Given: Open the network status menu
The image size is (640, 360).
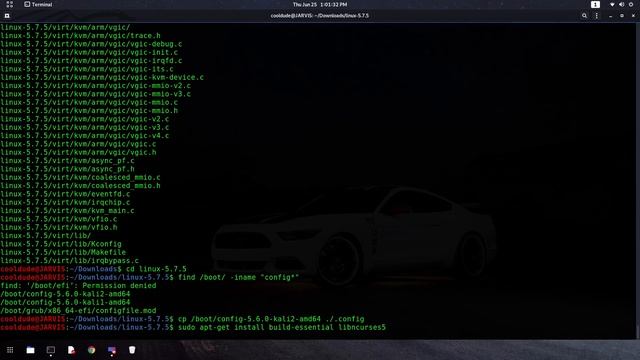Looking at the screenshot, I should [612, 4].
